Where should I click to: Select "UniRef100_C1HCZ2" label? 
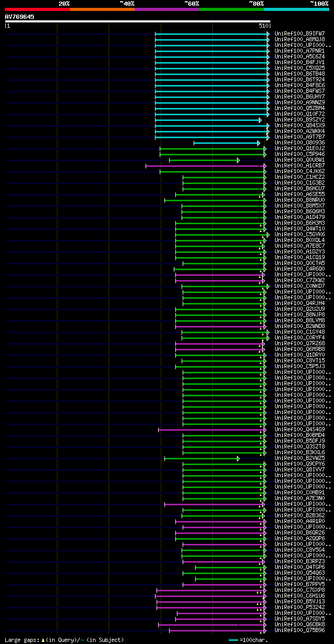[300, 177]
